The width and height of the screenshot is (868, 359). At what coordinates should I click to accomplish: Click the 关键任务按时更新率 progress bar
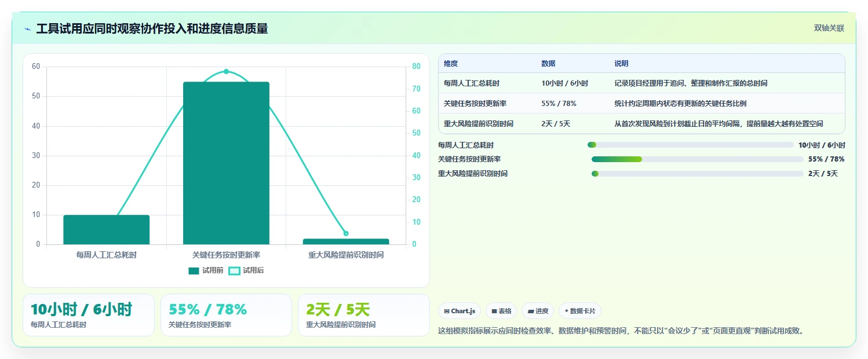[x=698, y=159]
